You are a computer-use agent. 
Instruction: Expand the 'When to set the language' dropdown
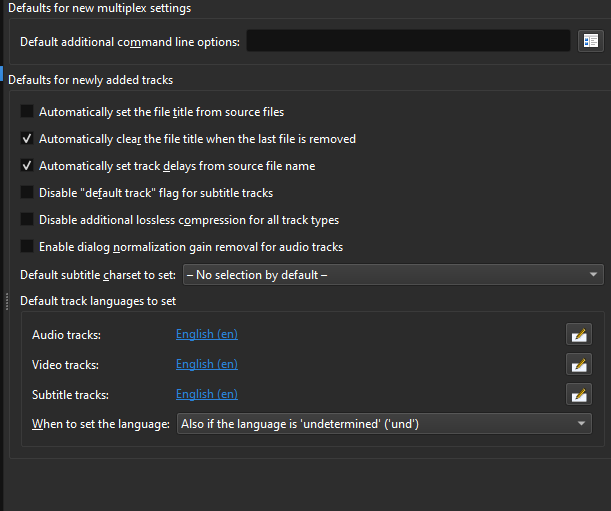(383, 425)
